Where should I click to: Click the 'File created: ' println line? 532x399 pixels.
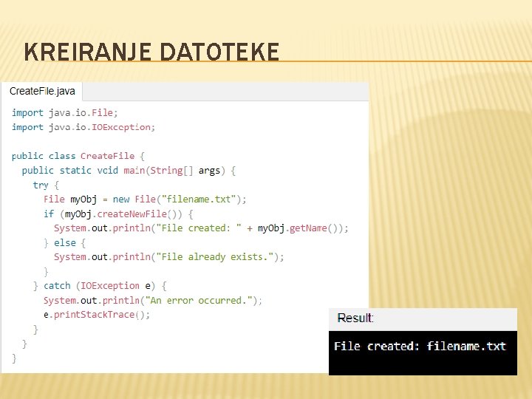coord(201,228)
